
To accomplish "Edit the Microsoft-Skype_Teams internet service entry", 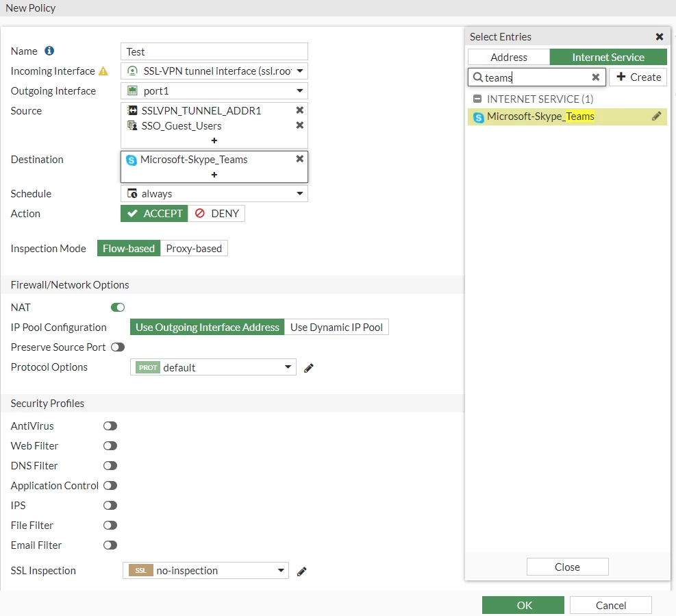I will (656, 116).
